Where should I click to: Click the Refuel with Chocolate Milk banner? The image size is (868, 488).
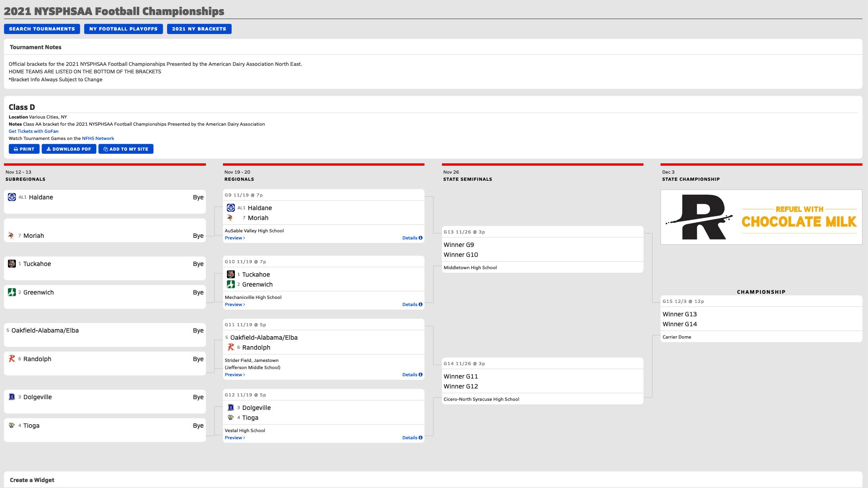point(761,217)
